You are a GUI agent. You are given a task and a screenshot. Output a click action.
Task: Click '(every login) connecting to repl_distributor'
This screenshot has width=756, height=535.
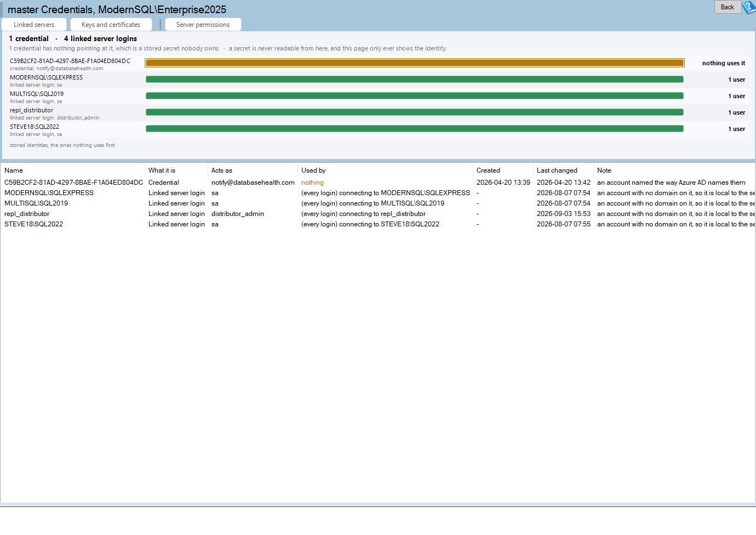[363, 214]
